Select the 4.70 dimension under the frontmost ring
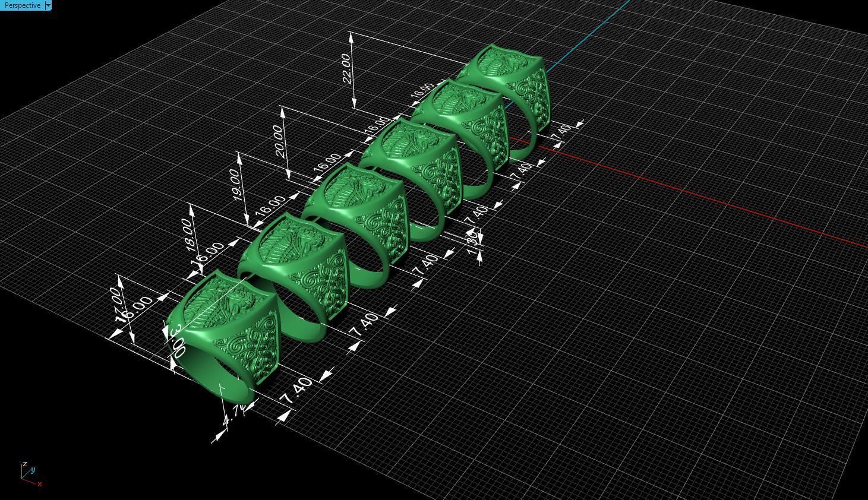 (234, 416)
